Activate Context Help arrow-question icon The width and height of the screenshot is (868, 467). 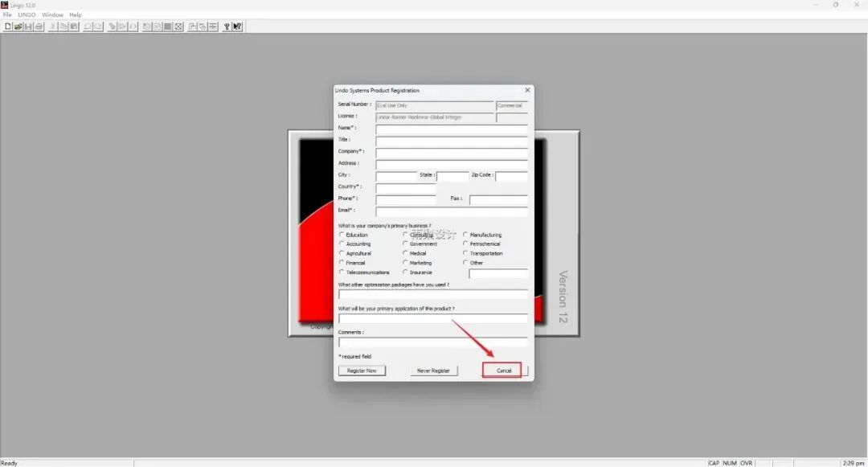[x=237, y=26]
